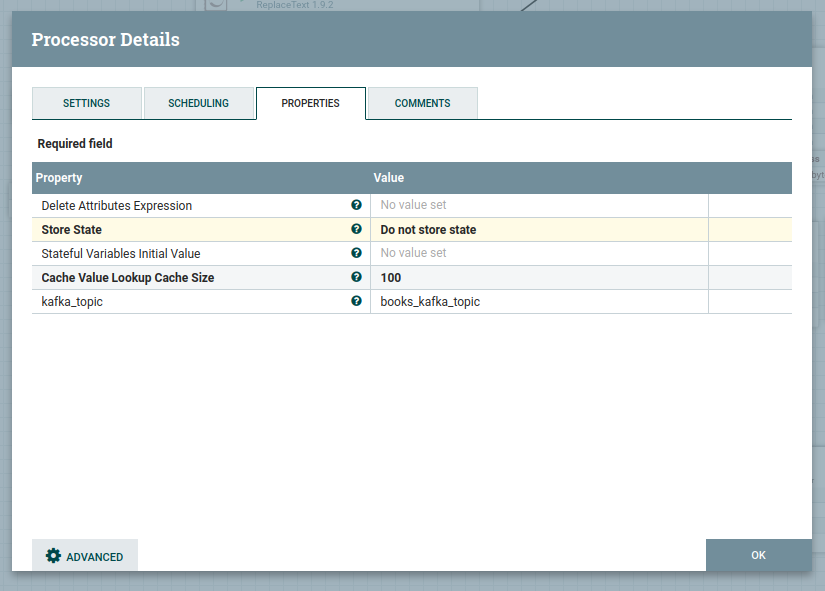Click the gear icon on Advanced button
The image size is (825, 591).
(54, 556)
